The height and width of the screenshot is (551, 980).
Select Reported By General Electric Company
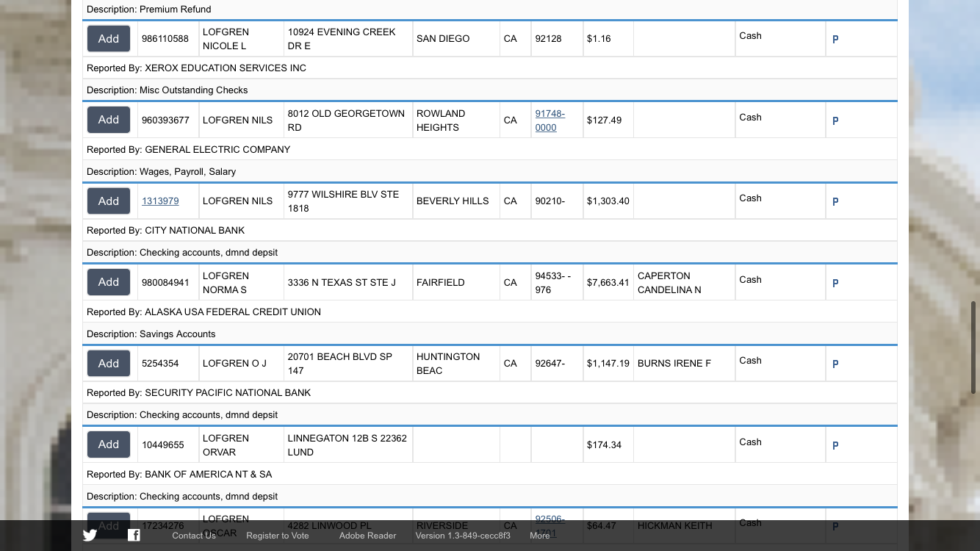click(189, 150)
